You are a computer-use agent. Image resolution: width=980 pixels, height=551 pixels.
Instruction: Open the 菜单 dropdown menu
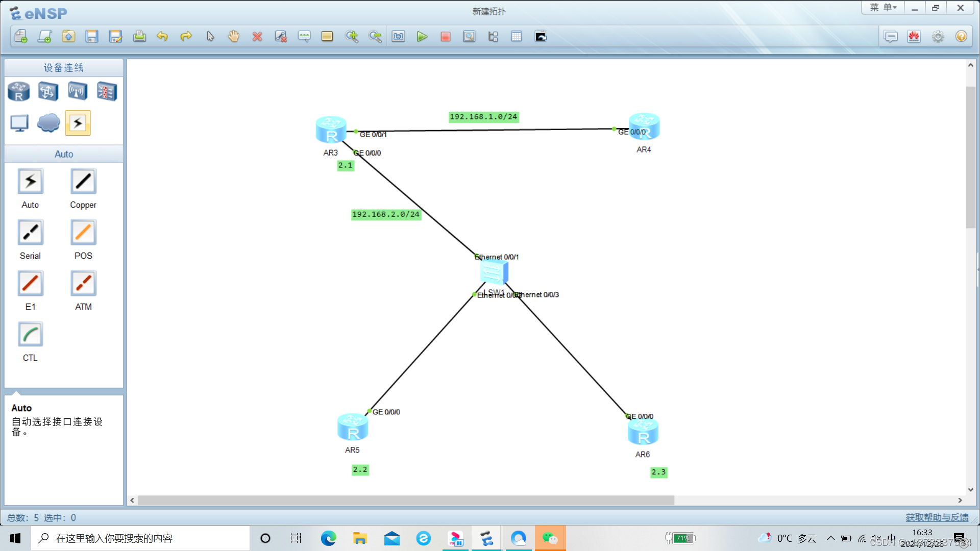pyautogui.click(x=883, y=8)
